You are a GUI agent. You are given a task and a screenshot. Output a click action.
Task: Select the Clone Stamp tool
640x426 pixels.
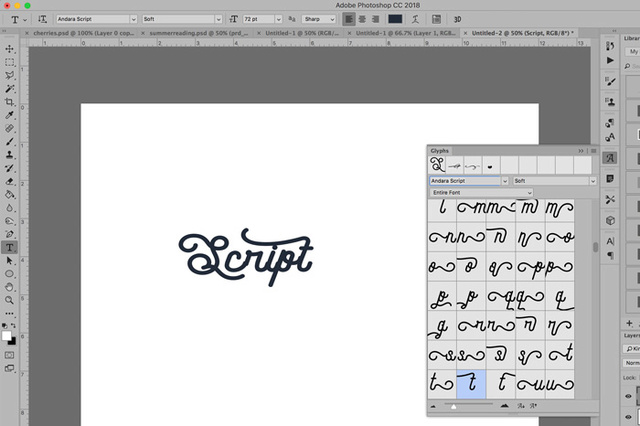tap(9, 155)
